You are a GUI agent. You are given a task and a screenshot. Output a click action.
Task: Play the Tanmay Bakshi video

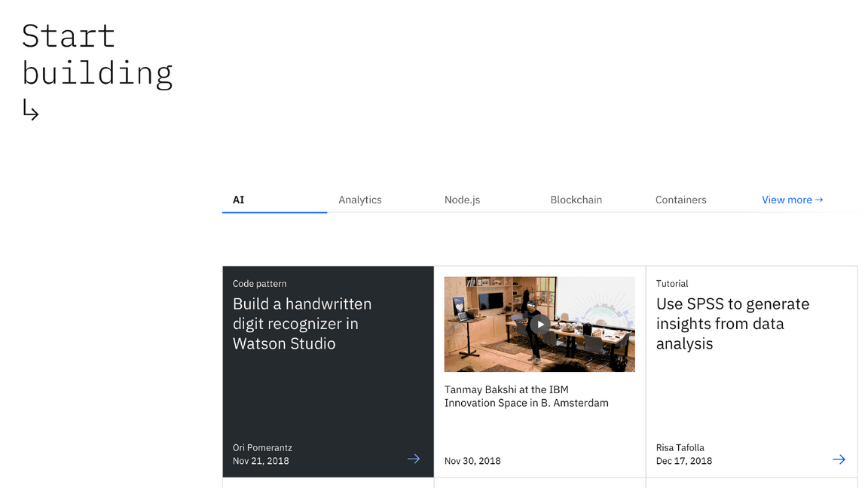tap(540, 325)
